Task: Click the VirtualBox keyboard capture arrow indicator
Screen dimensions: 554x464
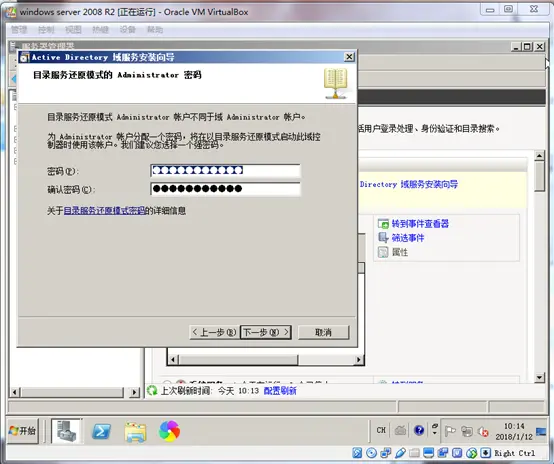Action: click(485, 453)
